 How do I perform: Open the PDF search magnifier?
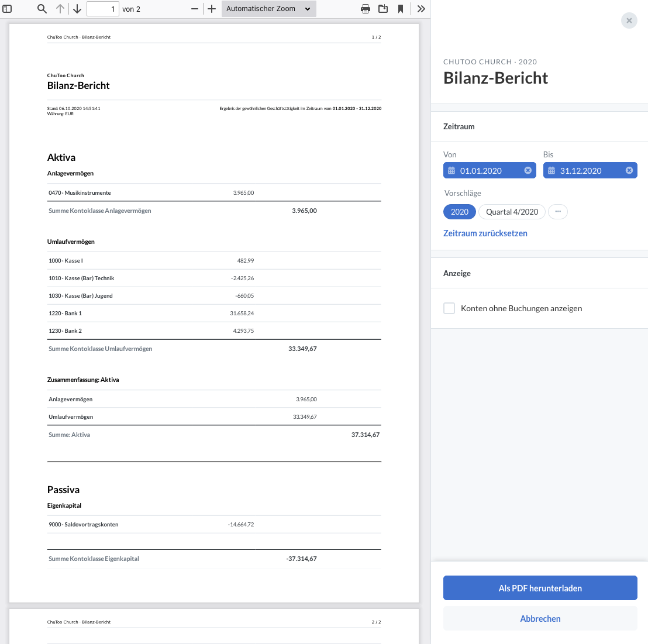tap(42, 9)
